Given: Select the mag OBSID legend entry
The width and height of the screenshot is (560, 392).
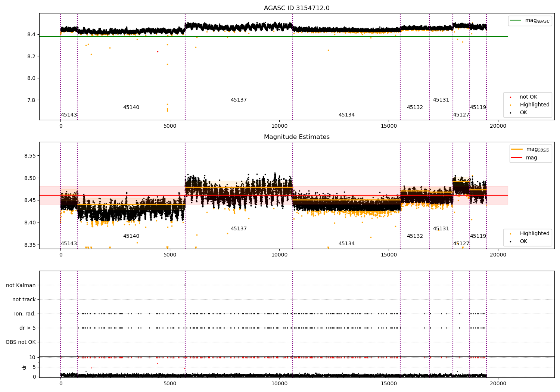Looking at the screenshot, I should point(531,149).
